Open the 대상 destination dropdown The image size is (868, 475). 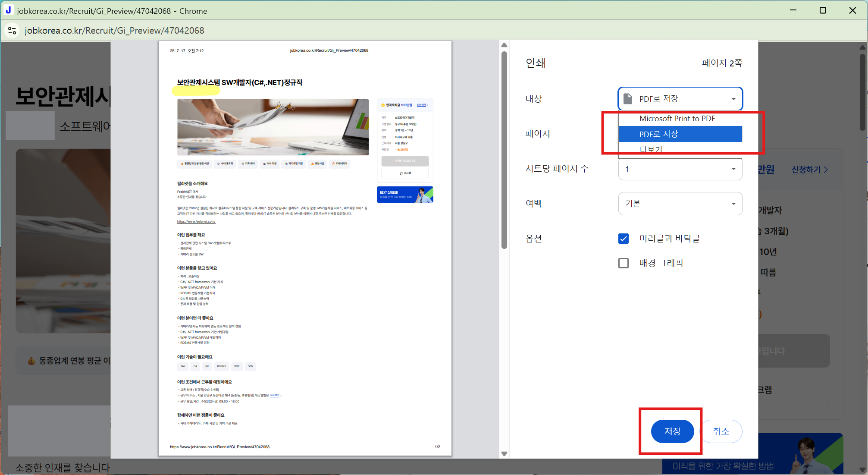tap(680, 99)
